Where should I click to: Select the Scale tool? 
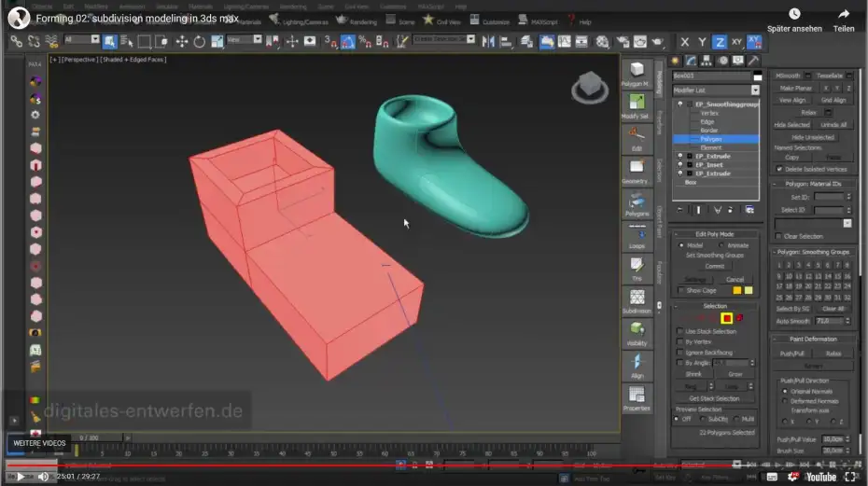tap(217, 42)
